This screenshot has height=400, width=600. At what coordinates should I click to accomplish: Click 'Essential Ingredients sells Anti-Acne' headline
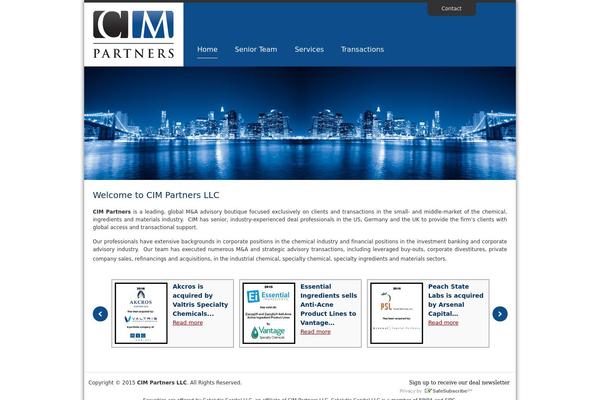coord(328,304)
